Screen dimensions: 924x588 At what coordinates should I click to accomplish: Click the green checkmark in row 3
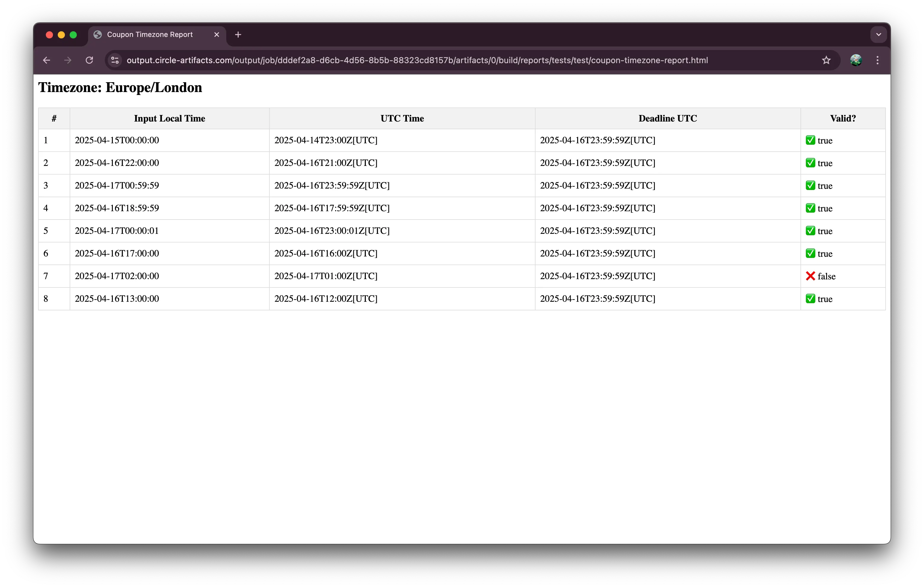(810, 186)
